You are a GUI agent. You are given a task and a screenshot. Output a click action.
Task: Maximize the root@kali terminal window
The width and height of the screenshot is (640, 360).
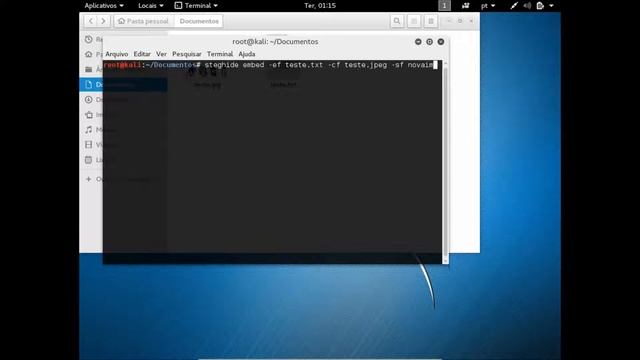pos(429,42)
